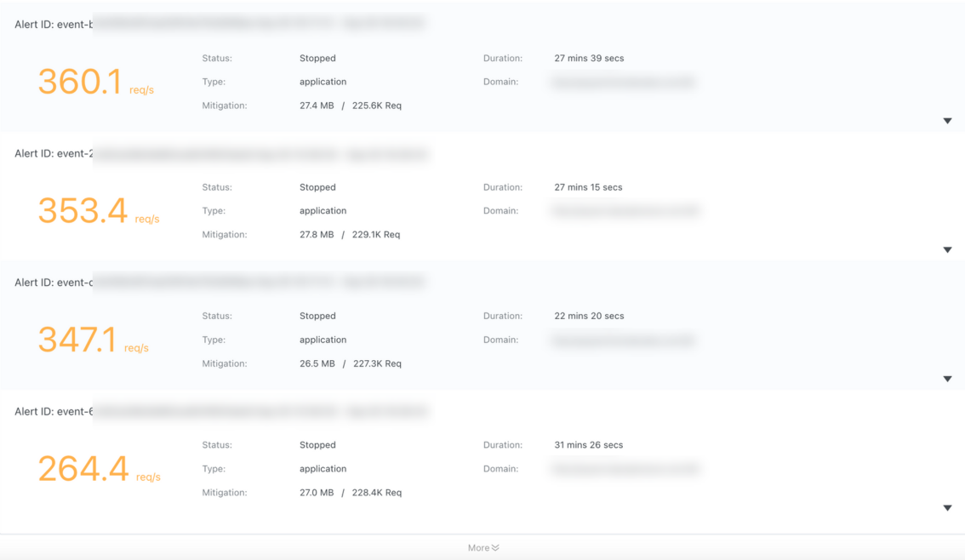Expand the 264.4 req/s alert details

(x=947, y=508)
